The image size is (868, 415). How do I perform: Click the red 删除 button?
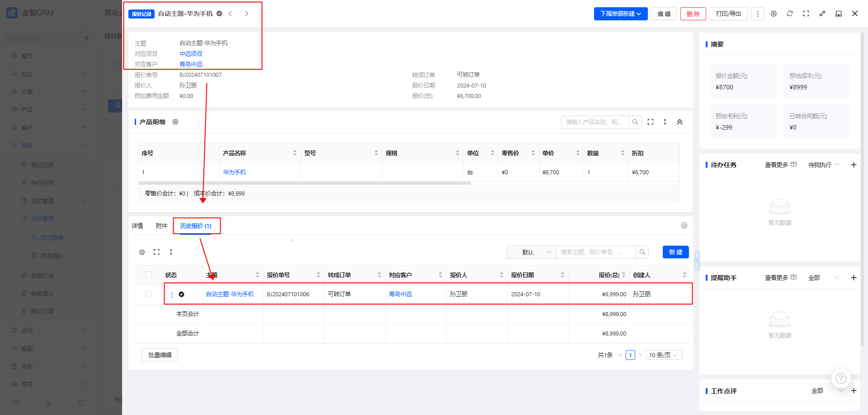coord(693,14)
